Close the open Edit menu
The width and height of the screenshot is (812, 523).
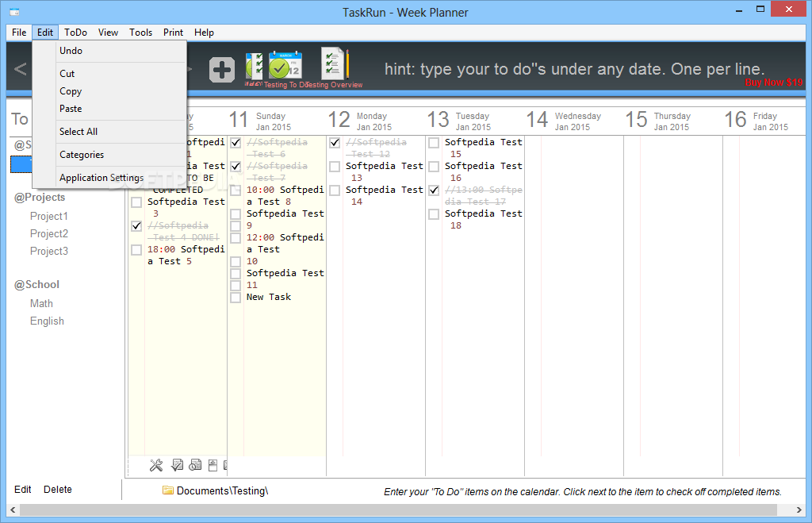pos(45,32)
